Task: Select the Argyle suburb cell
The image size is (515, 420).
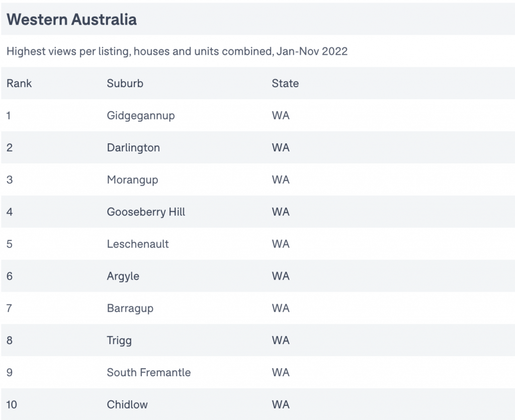Action: click(123, 277)
